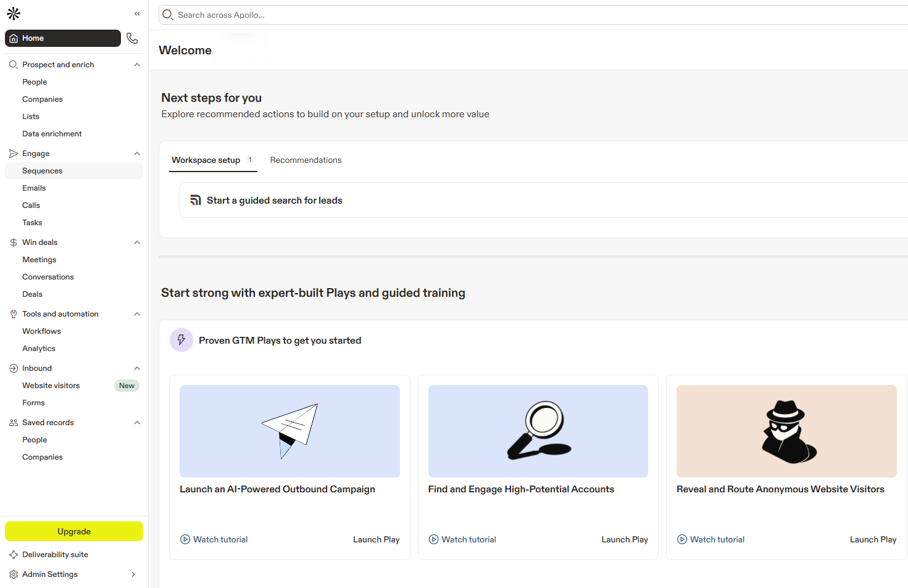The image size is (908, 588).
Task: Click the guided search leads icon
Action: (196, 201)
